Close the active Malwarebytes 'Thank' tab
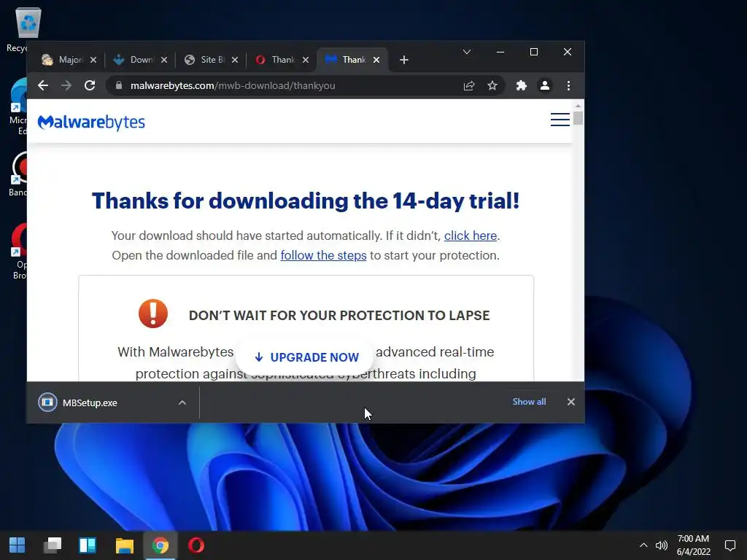 (376, 60)
